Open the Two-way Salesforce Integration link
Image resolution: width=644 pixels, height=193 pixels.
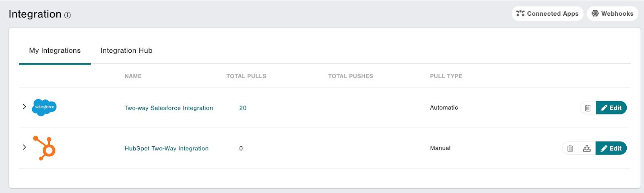[x=169, y=108]
